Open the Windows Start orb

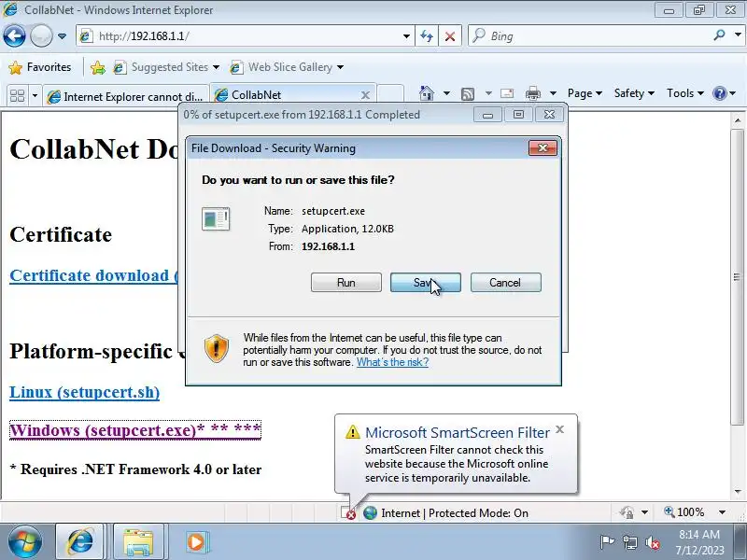24,542
